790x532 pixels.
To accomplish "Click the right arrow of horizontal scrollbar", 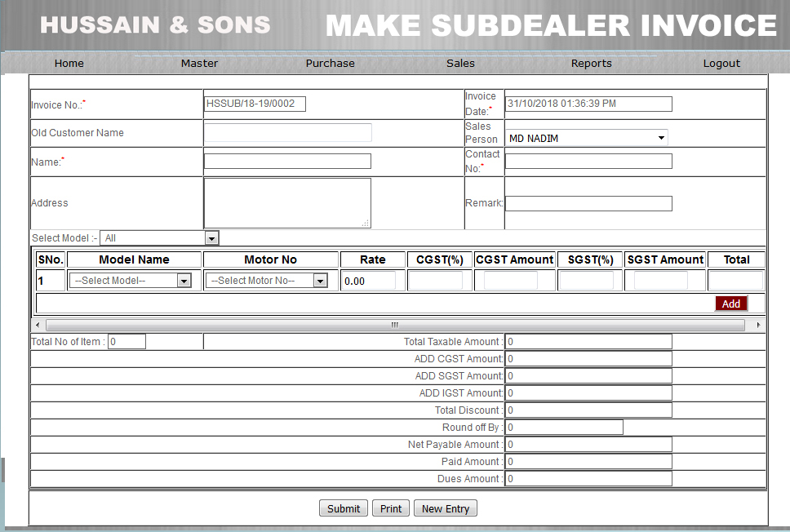I will [759, 325].
